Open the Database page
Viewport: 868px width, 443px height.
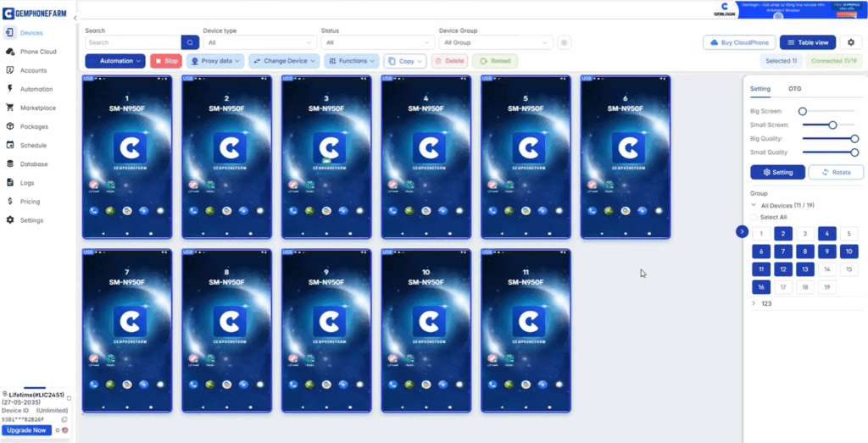tap(34, 164)
